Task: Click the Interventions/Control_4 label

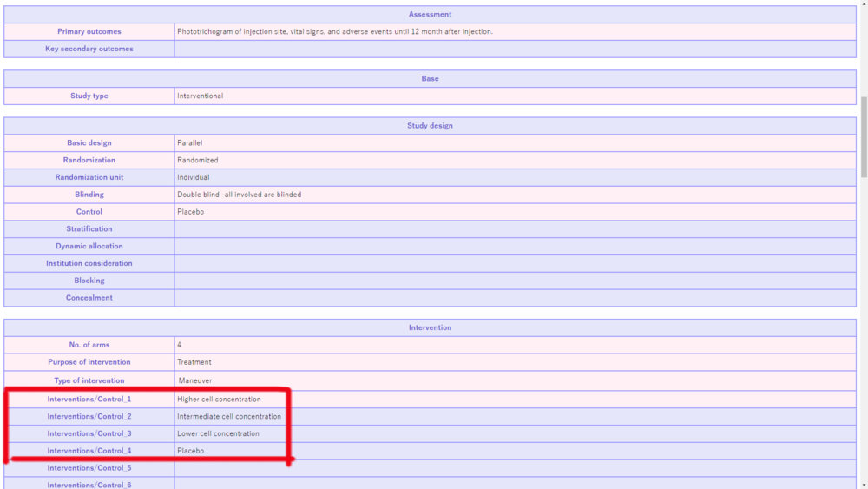Action: pyautogui.click(x=89, y=451)
